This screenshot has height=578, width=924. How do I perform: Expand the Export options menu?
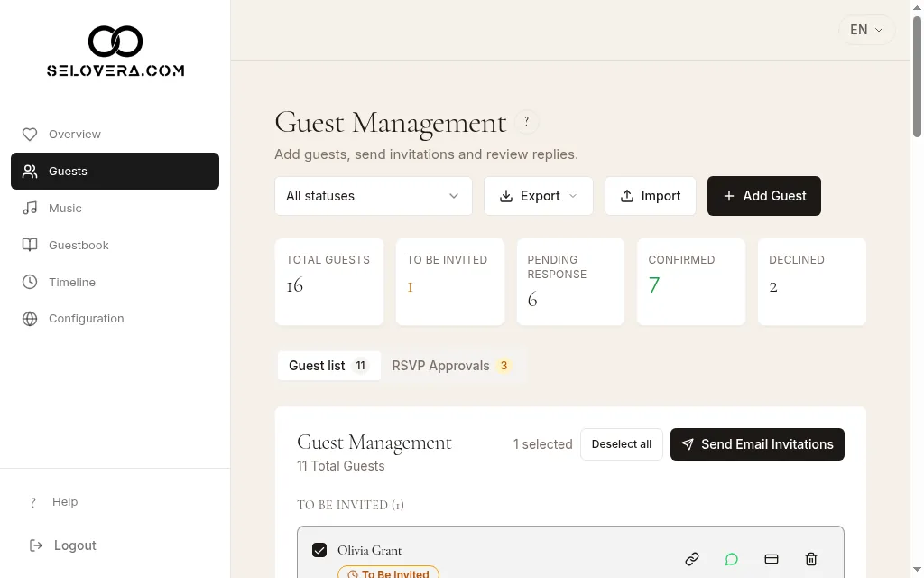[x=538, y=196]
